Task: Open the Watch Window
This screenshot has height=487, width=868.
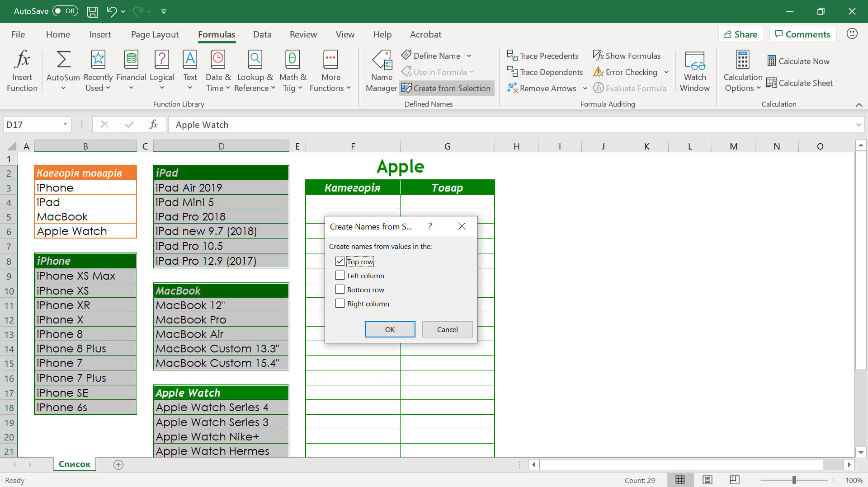Action: [x=694, y=70]
